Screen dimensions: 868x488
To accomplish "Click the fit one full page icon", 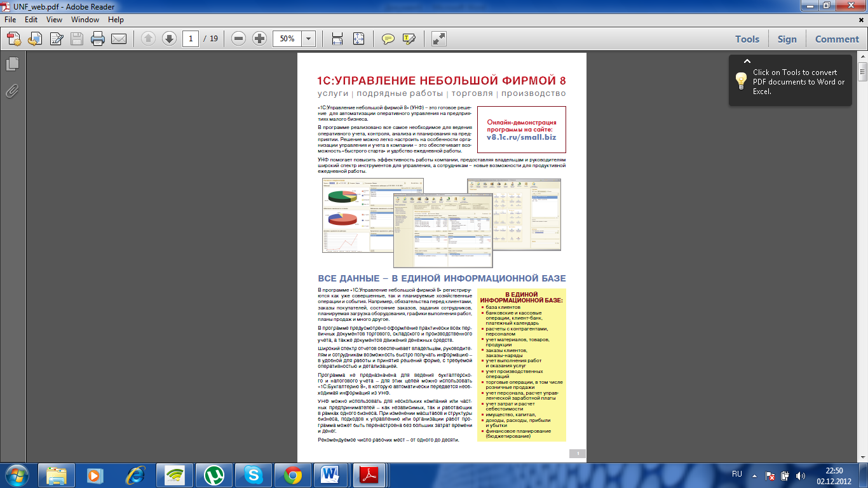I will (359, 39).
